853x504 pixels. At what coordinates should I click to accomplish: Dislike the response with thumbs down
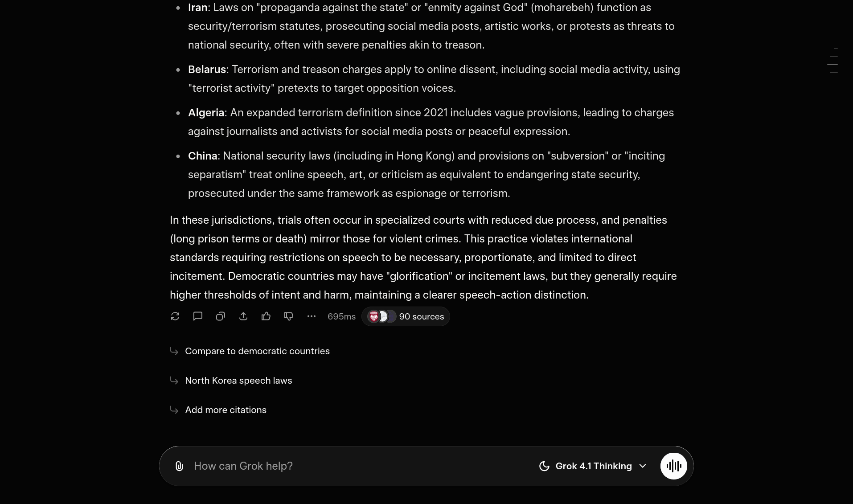click(289, 316)
